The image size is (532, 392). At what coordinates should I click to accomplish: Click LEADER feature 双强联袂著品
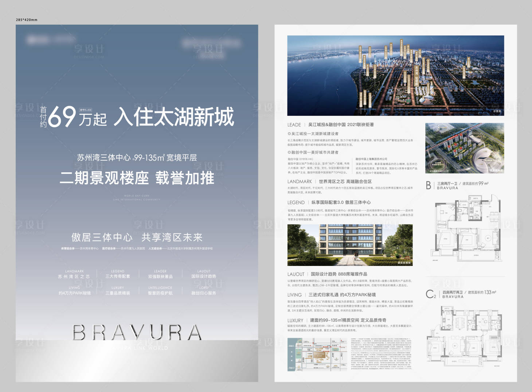(x=160, y=277)
